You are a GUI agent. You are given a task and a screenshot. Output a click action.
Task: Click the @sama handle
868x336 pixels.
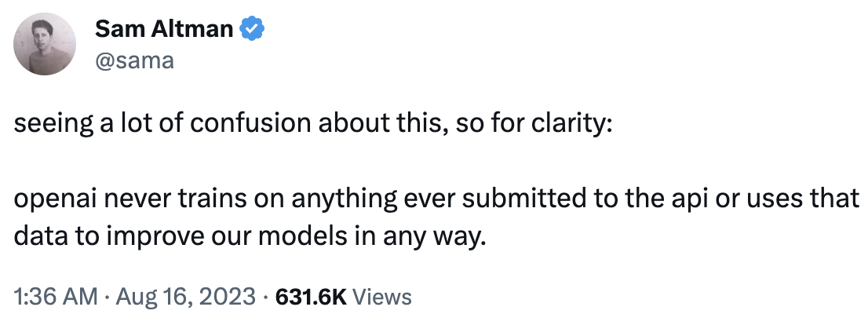[x=133, y=60]
